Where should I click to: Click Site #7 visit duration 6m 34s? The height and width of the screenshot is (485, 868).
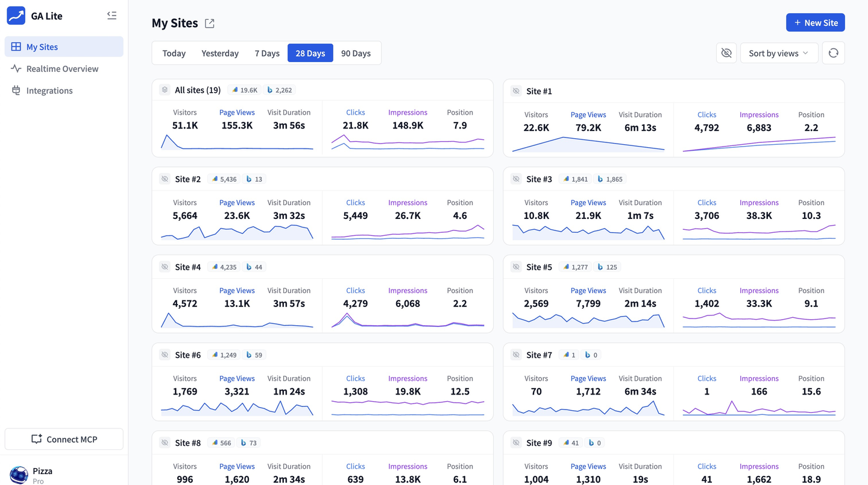640,391
